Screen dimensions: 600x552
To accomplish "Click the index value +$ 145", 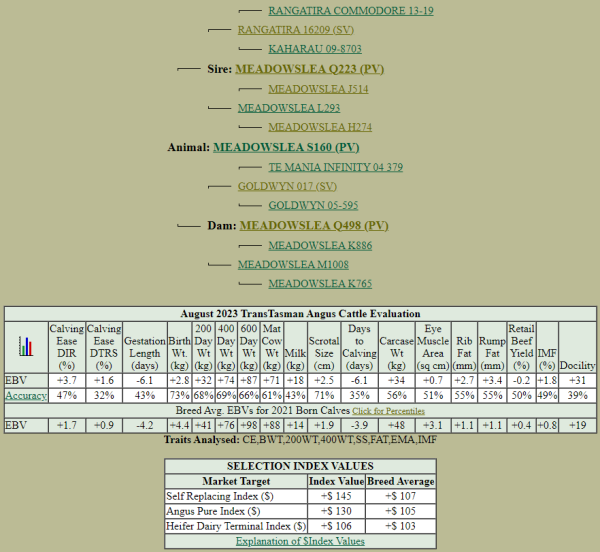I will (336, 496).
